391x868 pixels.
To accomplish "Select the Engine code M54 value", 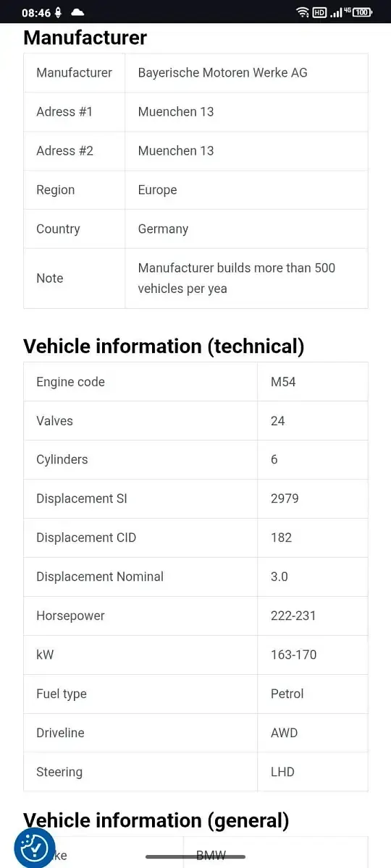I will [313, 382].
